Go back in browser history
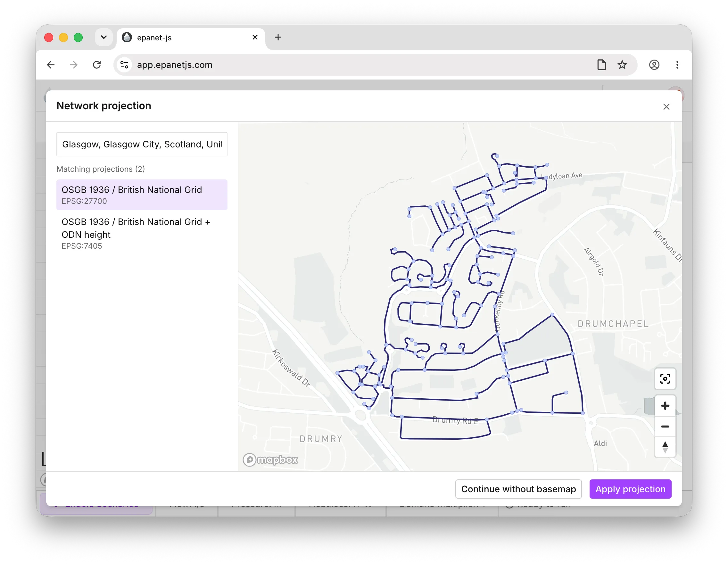 [x=51, y=65]
